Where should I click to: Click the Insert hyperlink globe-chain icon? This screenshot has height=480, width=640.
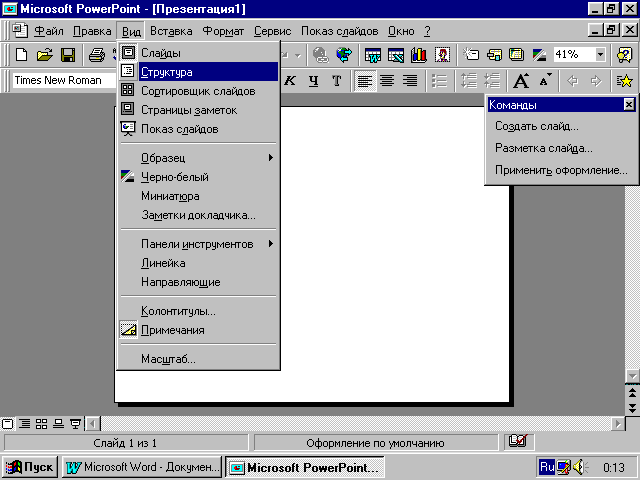320,55
